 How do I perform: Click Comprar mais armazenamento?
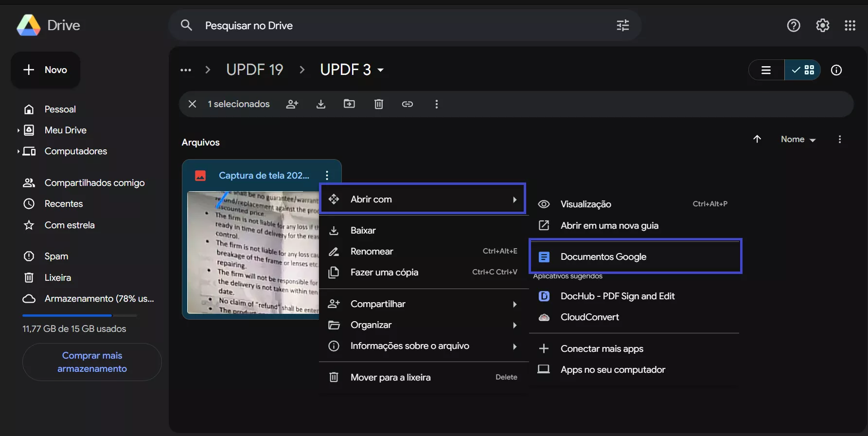92,362
